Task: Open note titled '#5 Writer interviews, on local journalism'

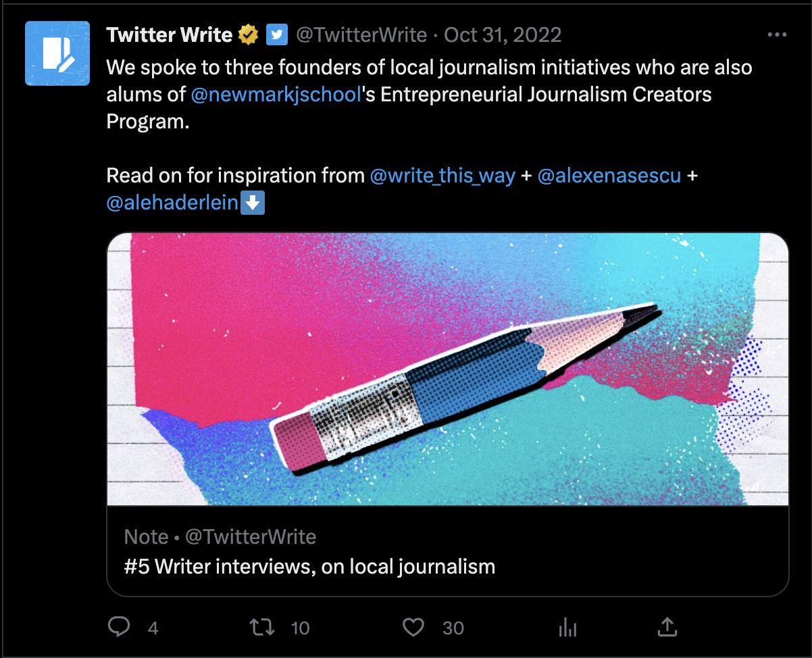Action: tap(309, 566)
